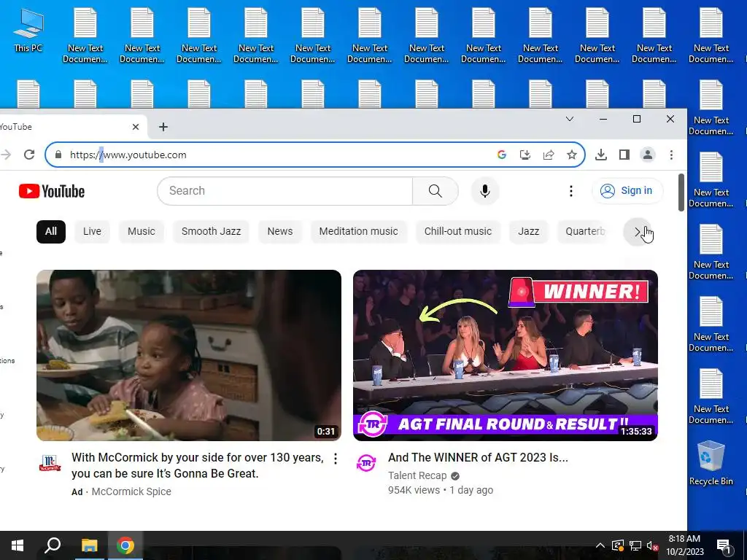Open the McCormick ad three-dot options menu
747x560 pixels.
(x=336, y=459)
